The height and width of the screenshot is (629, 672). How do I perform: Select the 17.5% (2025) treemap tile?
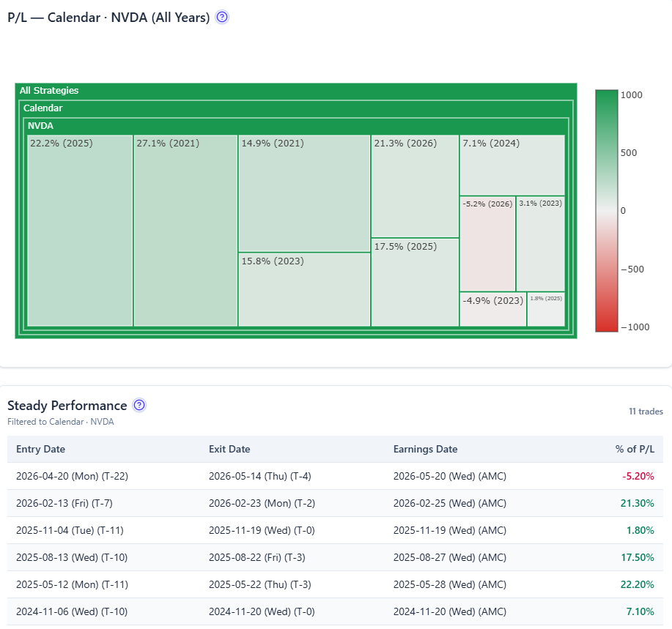pyautogui.click(x=415, y=282)
